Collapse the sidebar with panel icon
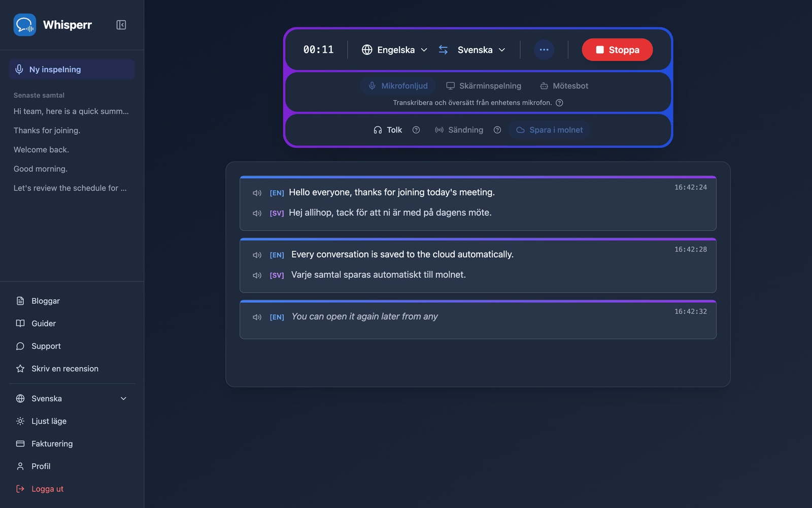812x508 pixels. point(121,25)
